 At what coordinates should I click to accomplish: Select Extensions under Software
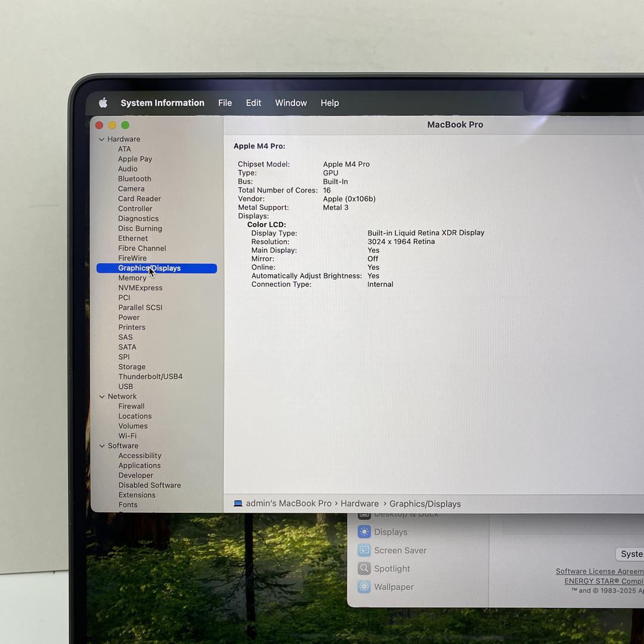click(137, 495)
